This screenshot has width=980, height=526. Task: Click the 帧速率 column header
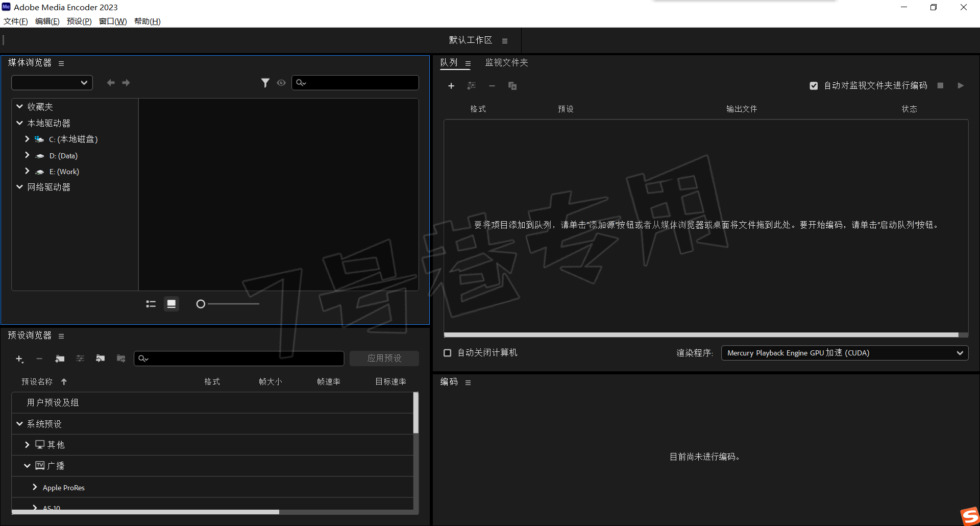coord(329,382)
